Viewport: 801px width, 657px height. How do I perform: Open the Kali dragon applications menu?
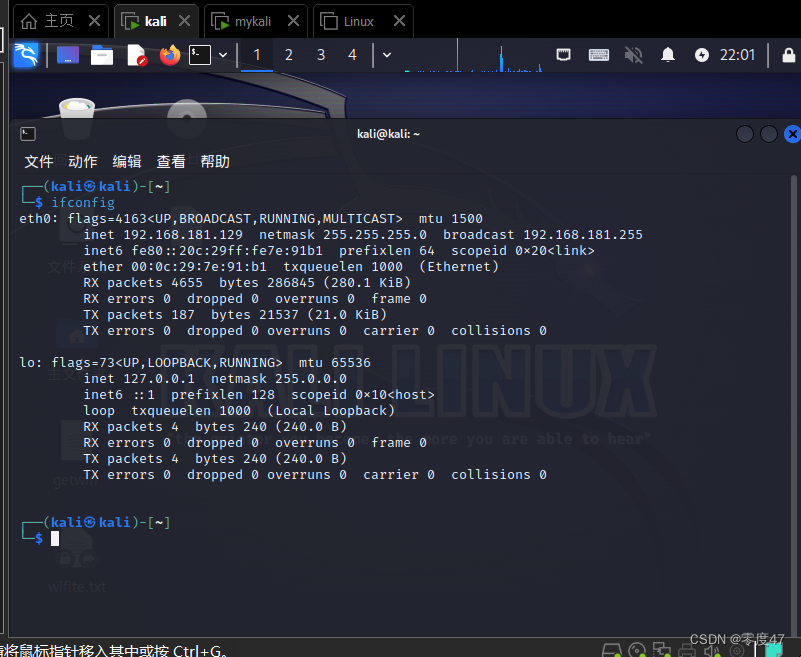(26, 55)
